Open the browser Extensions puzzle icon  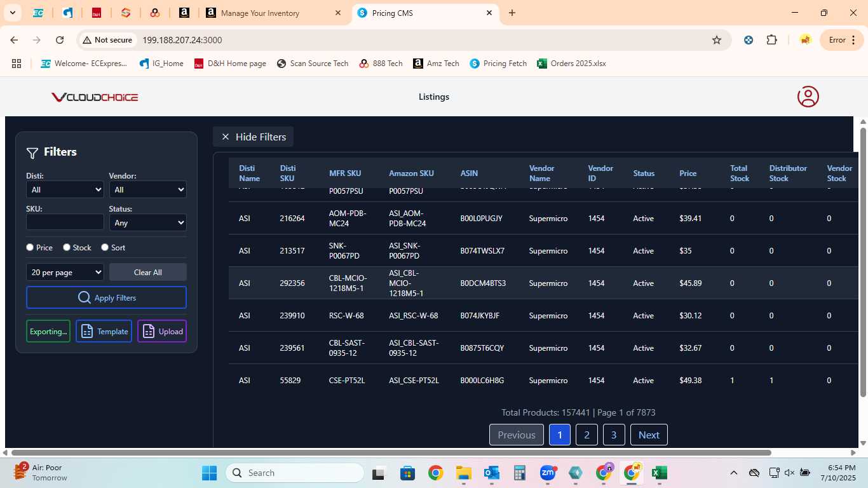771,40
